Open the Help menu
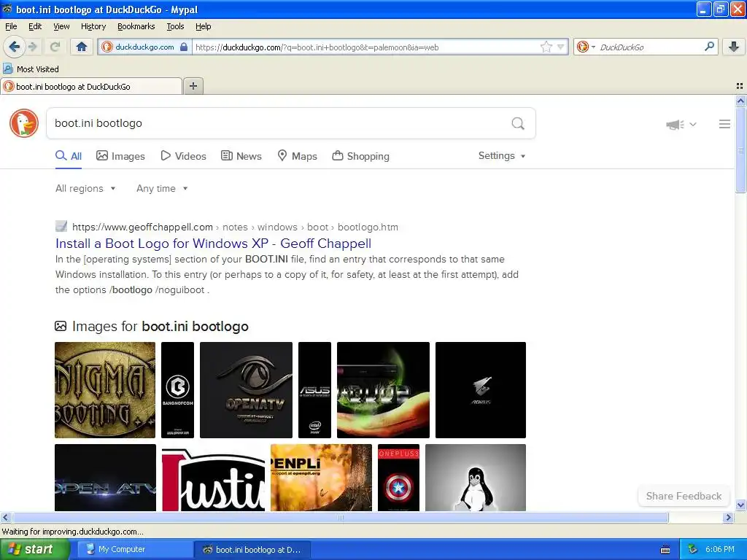 (x=203, y=27)
